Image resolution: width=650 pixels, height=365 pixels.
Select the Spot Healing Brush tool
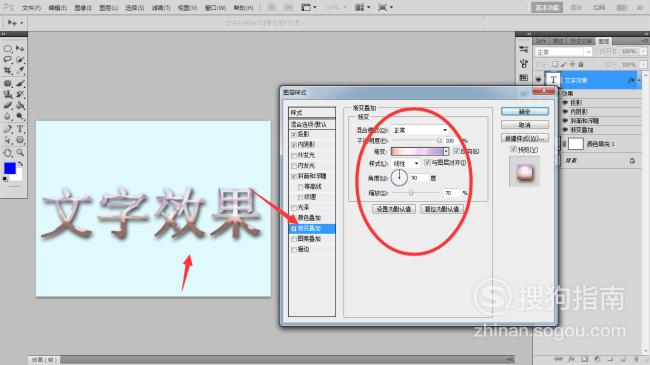[x=7, y=83]
